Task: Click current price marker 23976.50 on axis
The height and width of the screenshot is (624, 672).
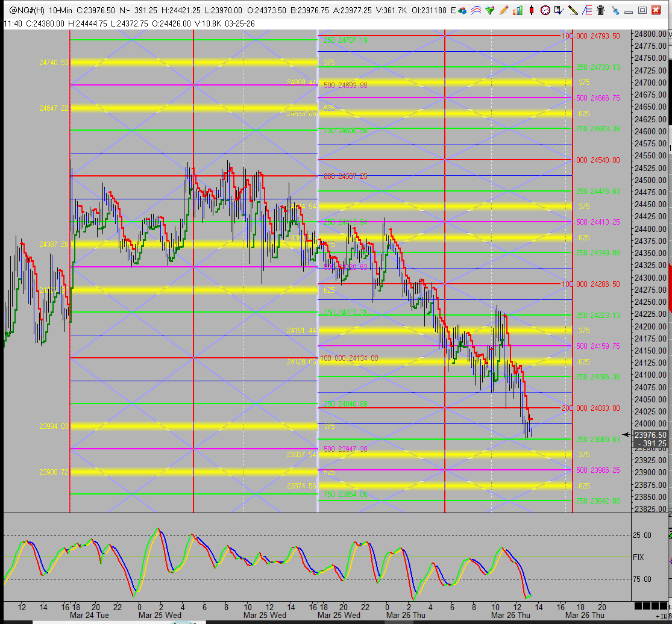Action: coord(650,435)
